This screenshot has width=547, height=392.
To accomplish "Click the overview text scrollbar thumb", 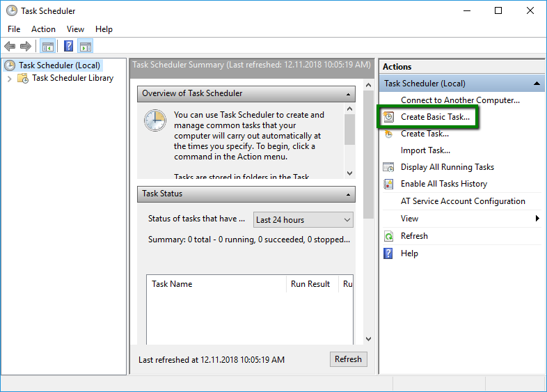I will click(350, 129).
